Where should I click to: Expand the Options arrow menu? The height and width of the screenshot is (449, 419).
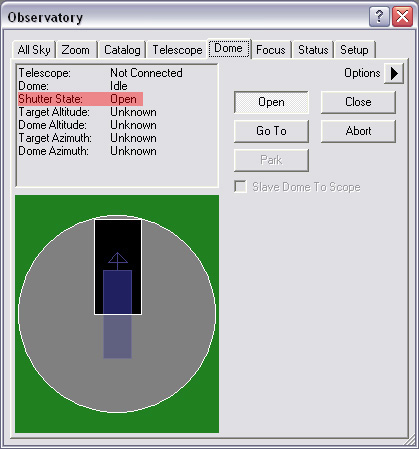click(394, 73)
